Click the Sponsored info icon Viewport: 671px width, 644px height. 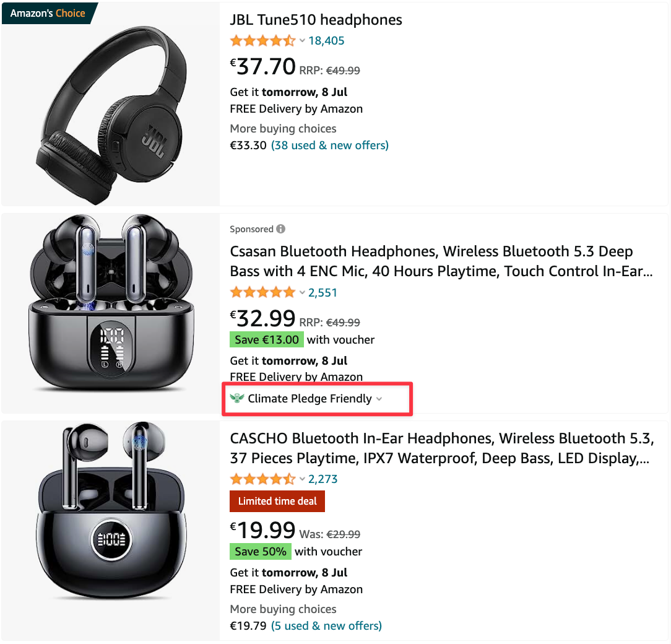pyautogui.click(x=282, y=228)
